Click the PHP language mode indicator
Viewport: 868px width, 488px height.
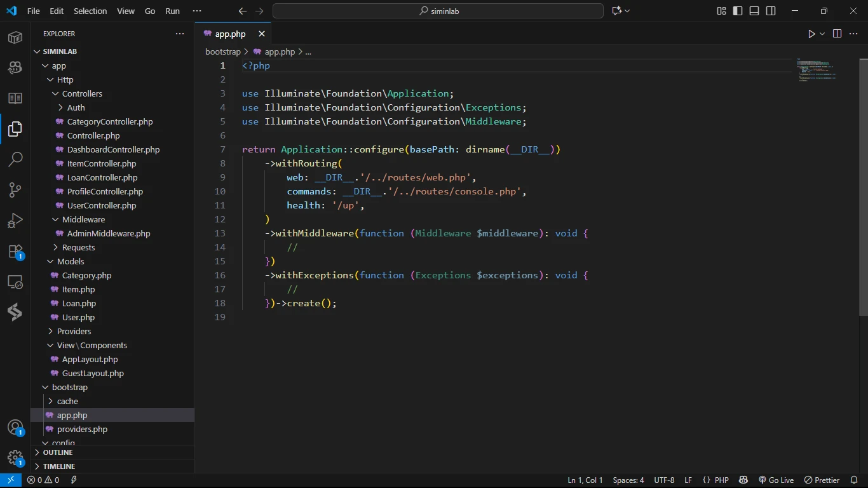[x=721, y=480]
